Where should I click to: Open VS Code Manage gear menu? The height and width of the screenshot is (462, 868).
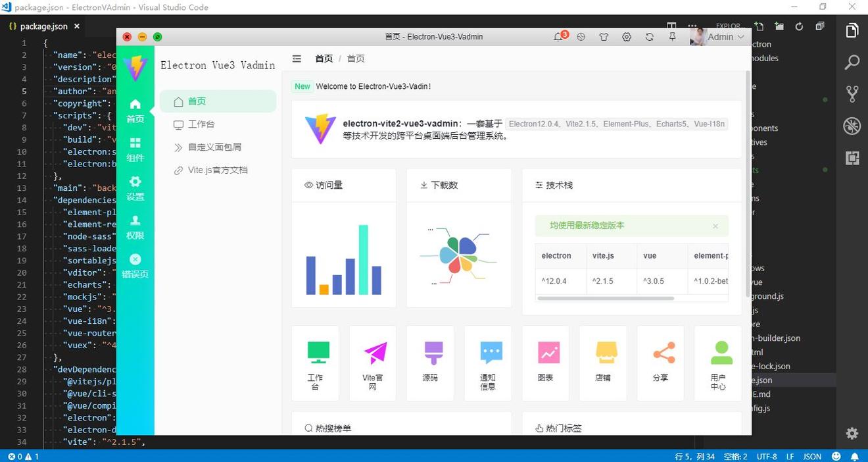pyautogui.click(x=852, y=433)
